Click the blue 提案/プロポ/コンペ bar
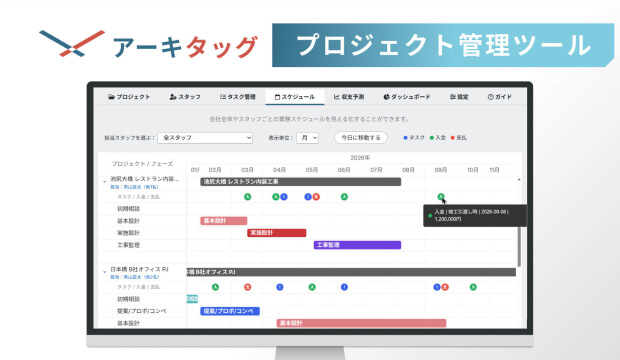Screen dimensions: 620x360 pyautogui.click(x=230, y=311)
